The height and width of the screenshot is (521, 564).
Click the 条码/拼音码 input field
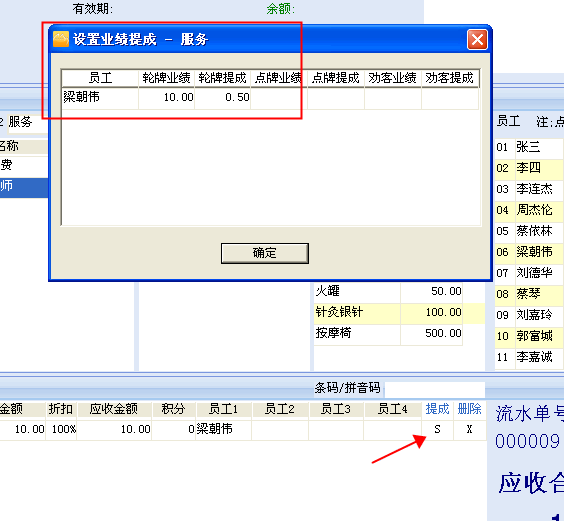click(435, 389)
